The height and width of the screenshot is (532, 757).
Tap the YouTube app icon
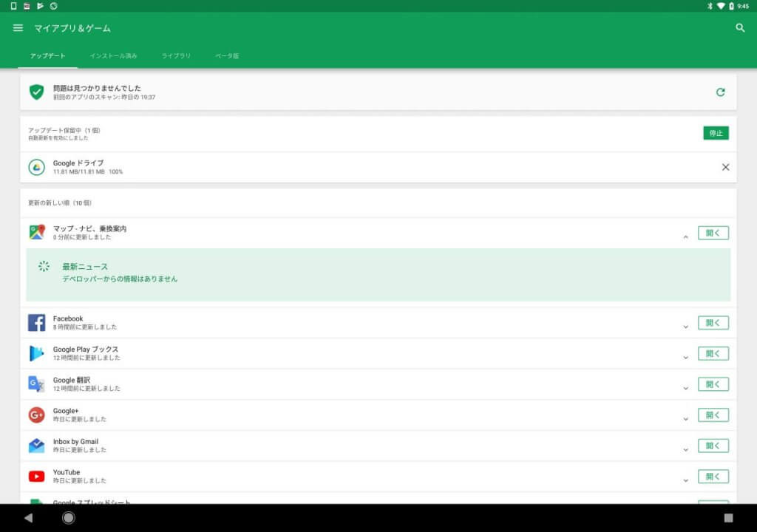[x=36, y=477]
